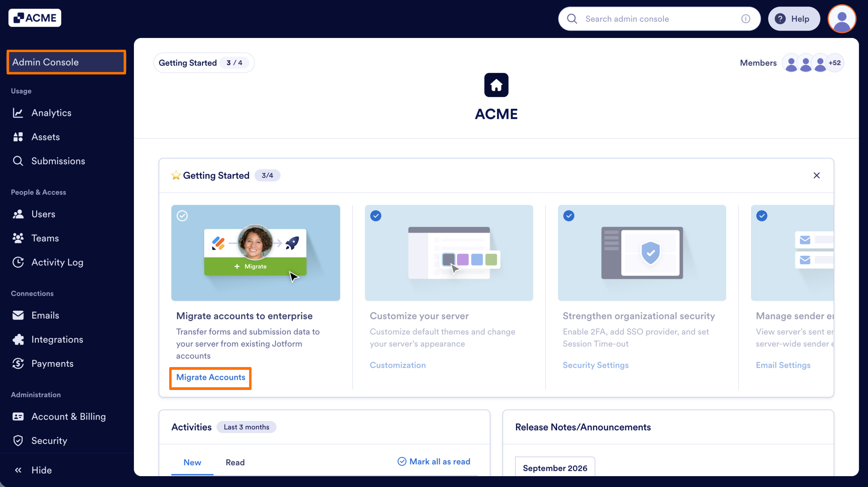
Task: Open the user profile avatar
Action: point(842,19)
